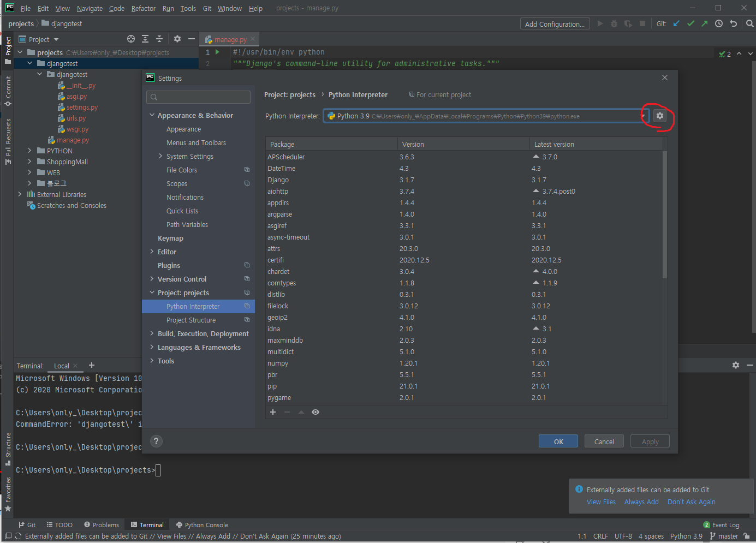Click the help question mark button
This screenshot has width=756, height=543.
point(156,441)
